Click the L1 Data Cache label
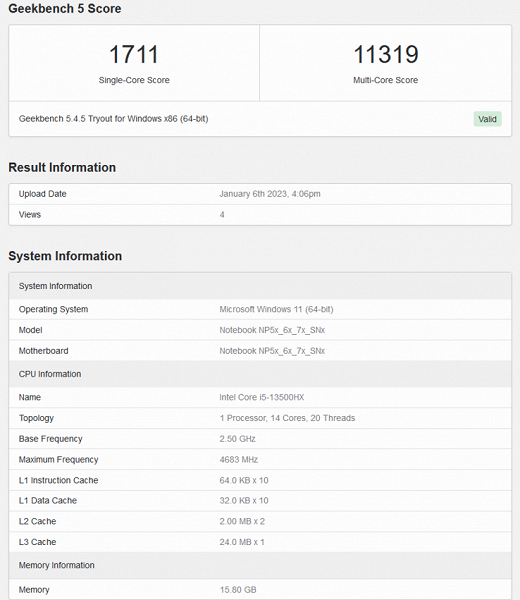The image size is (520, 600). tap(48, 501)
